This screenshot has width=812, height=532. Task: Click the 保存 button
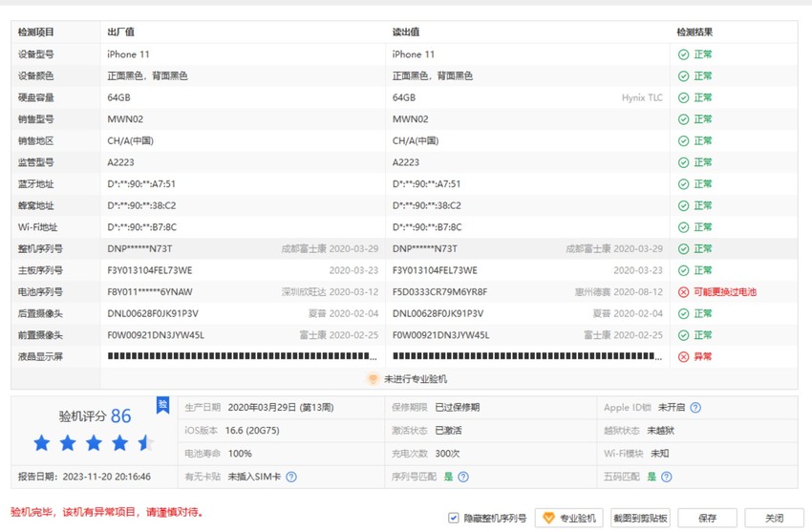[707, 518]
